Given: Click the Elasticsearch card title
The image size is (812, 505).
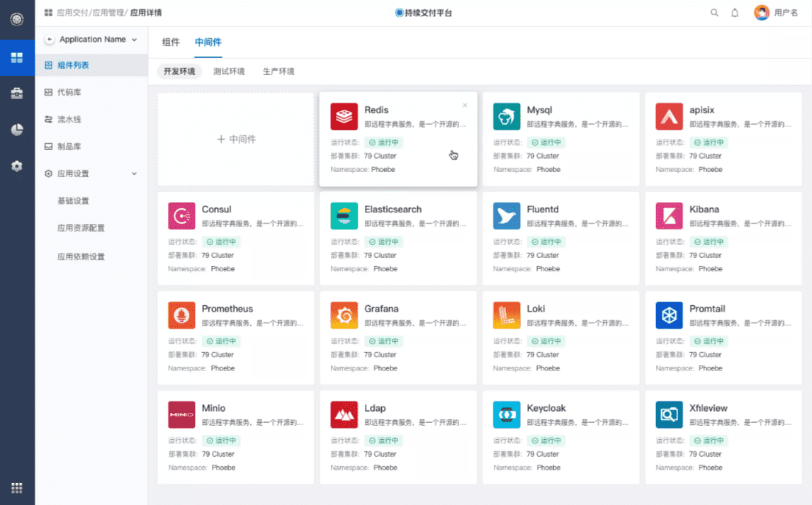Looking at the screenshot, I should pyautogui.click(x=393, y=209).
